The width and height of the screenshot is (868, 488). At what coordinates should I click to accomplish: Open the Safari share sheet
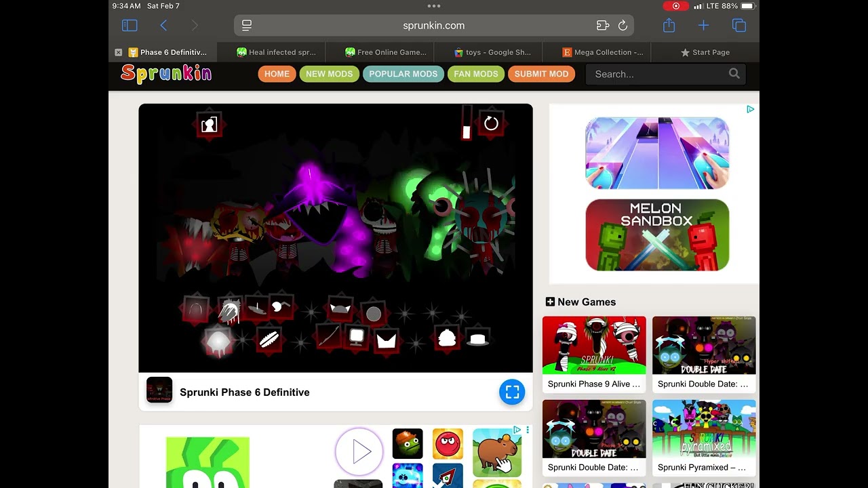tap(669, 25)
